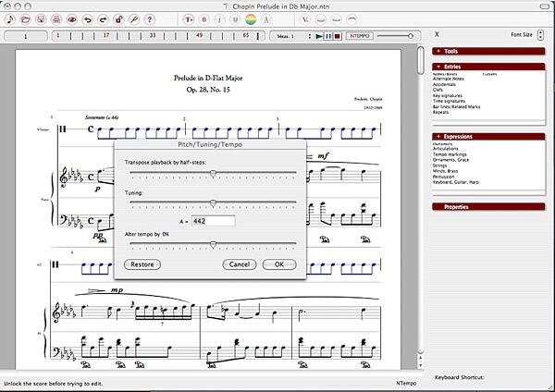
Task: Apply underline with the U icon
Action: [x=235, y=19]
